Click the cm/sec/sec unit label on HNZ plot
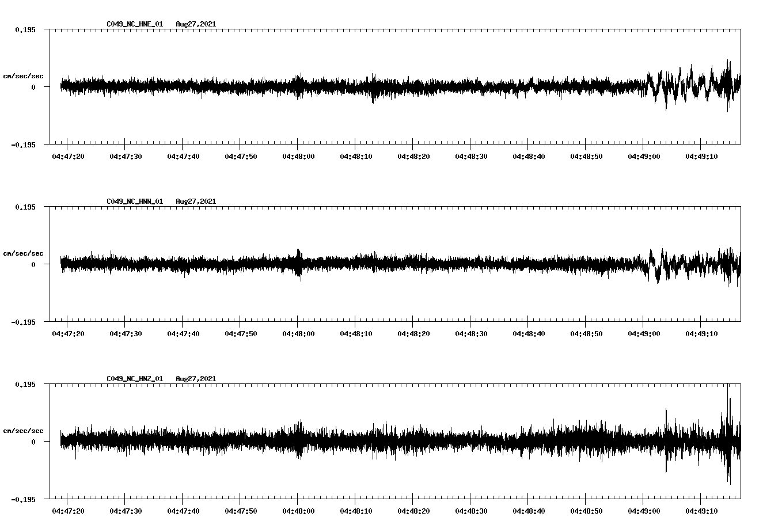 (23, 431)
